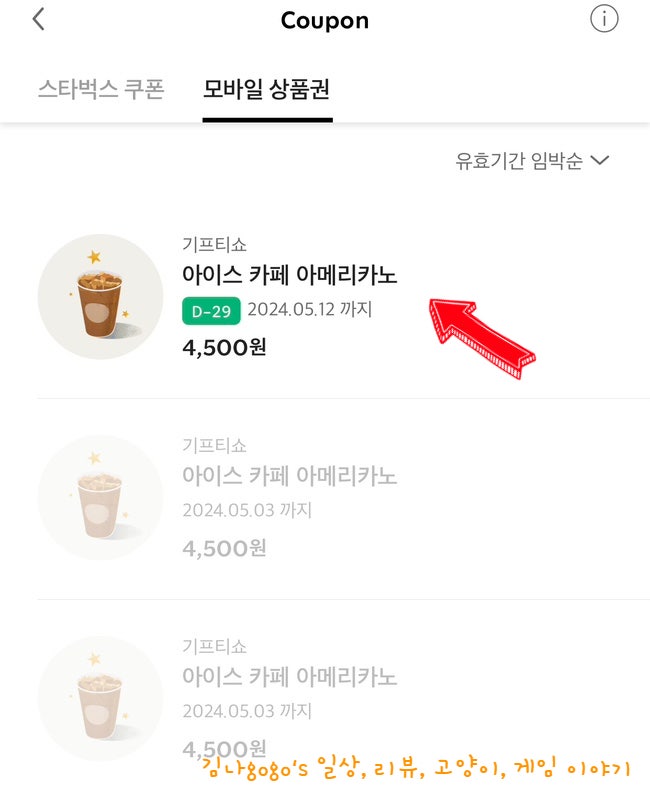Viewport: 650px width, 796px height.
Task: Tap the 4,500원 price of active coupon
Action: click(x=224, y=347)
